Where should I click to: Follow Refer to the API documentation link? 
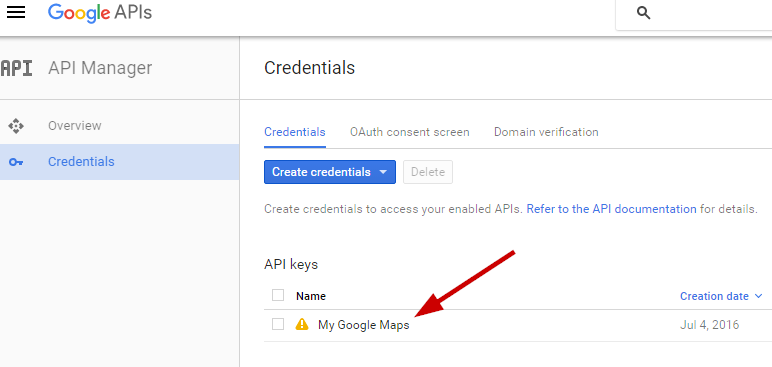pos(611,209)
